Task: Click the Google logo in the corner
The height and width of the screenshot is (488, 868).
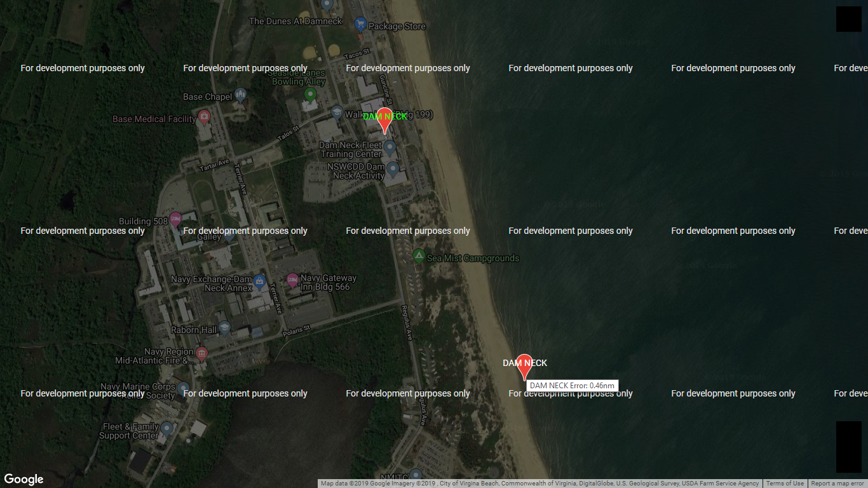Action: pyautogui.click(x=24, y=479)
